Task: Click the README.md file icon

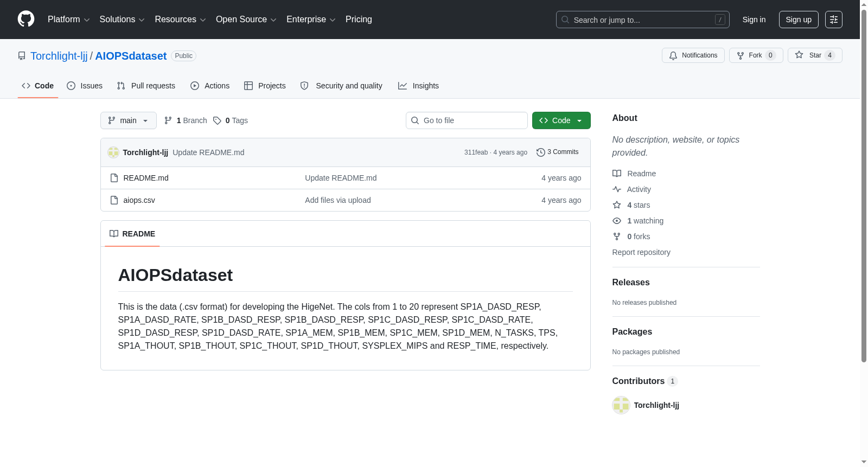Action: tap(114, 178)
